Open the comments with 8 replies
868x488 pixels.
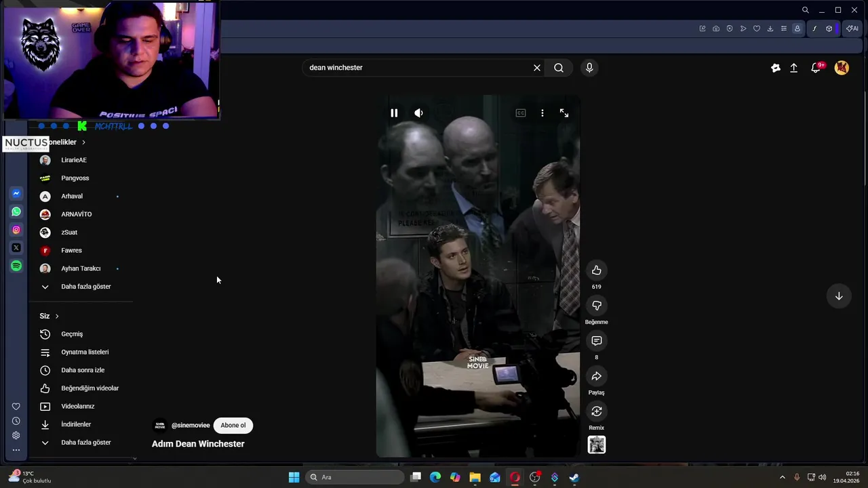tap(597, 341)
